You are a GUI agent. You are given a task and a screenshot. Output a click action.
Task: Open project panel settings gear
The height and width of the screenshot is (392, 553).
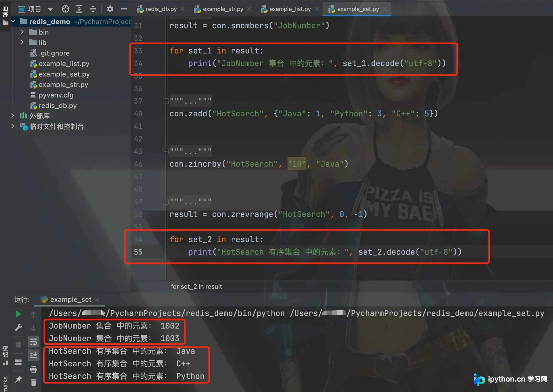110,9
